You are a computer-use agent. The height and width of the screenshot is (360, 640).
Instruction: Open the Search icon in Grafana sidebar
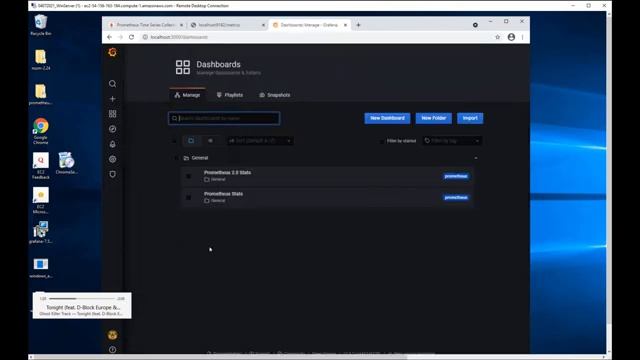click(113, 84)
